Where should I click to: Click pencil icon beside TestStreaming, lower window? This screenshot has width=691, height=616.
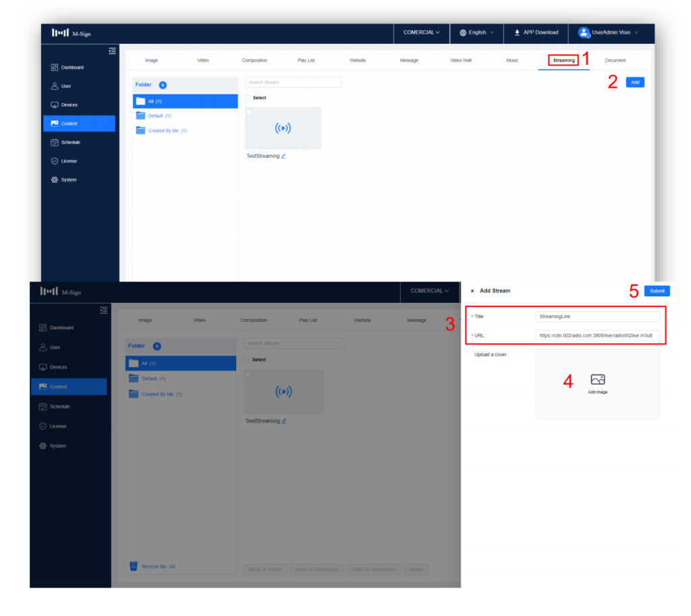[284, 421]
